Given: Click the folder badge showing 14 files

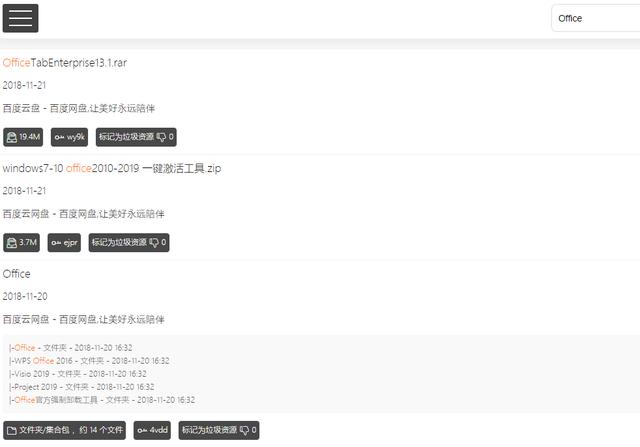Looking at the screenshot, I should pos(64,430).
